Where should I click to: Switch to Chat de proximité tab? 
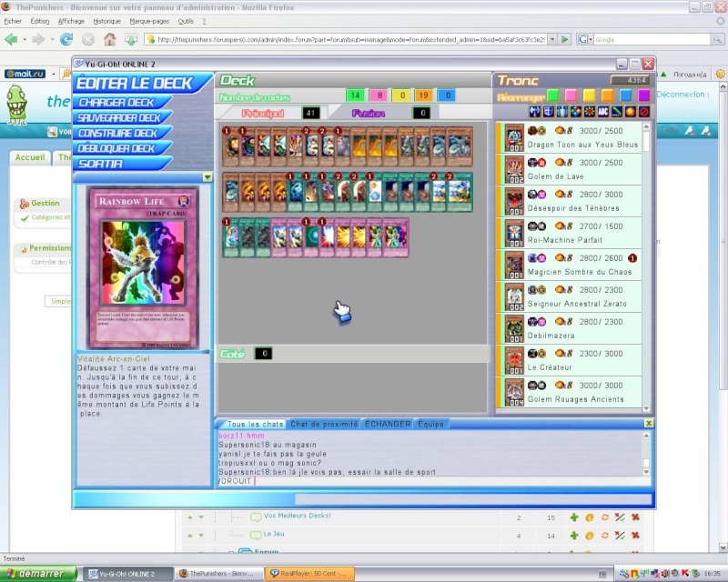pos(324,424)
